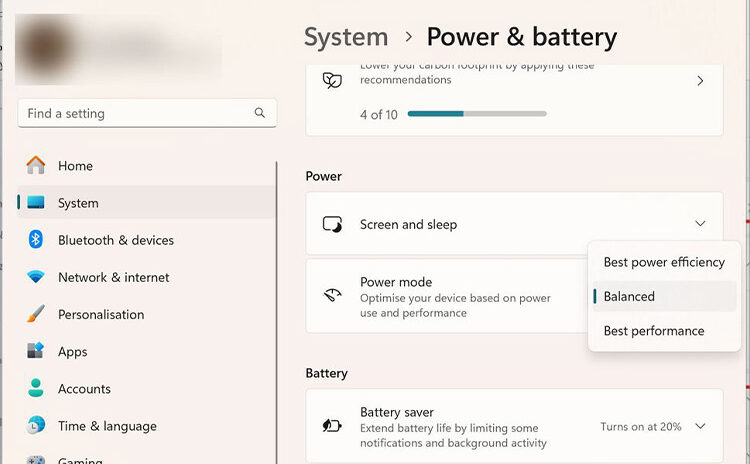Click the System monitor icon
Screen dimensions: 750x464
click(x=36, y=203)
